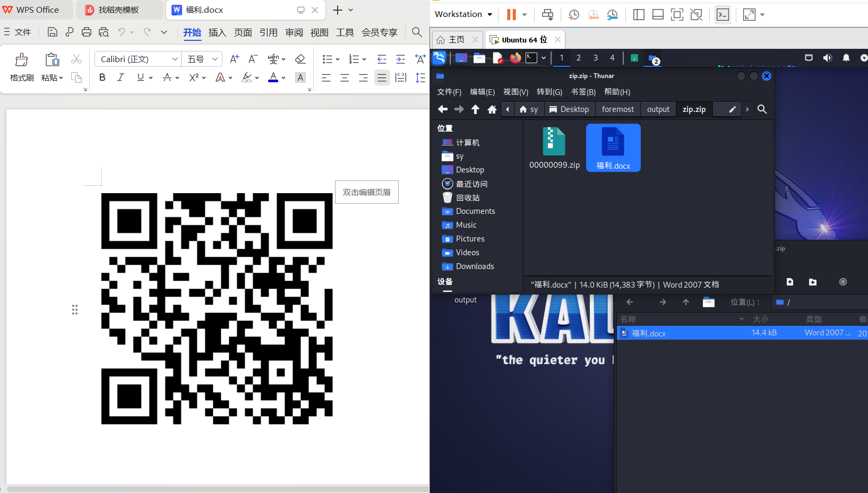Click Thunar back arrow

pos(443,109)
